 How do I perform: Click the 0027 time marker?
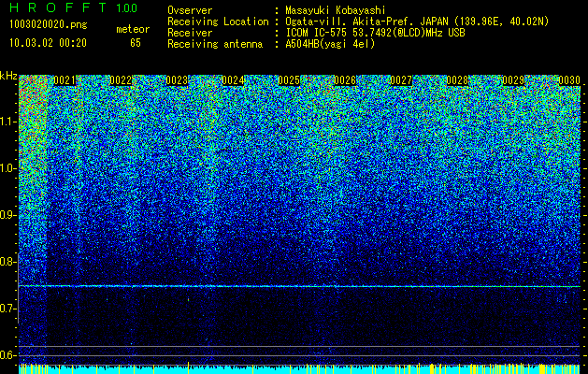[x=401, y=80]
